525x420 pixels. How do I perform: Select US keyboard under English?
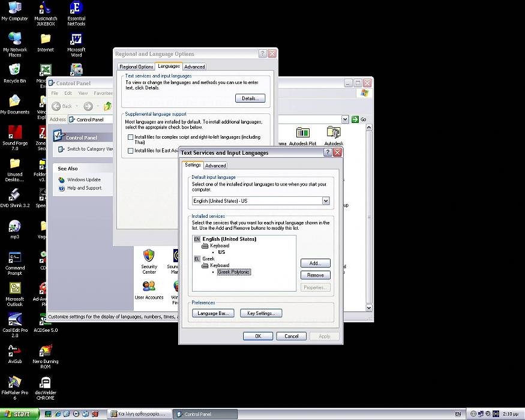pyautogui.click(x=221, y=252)
